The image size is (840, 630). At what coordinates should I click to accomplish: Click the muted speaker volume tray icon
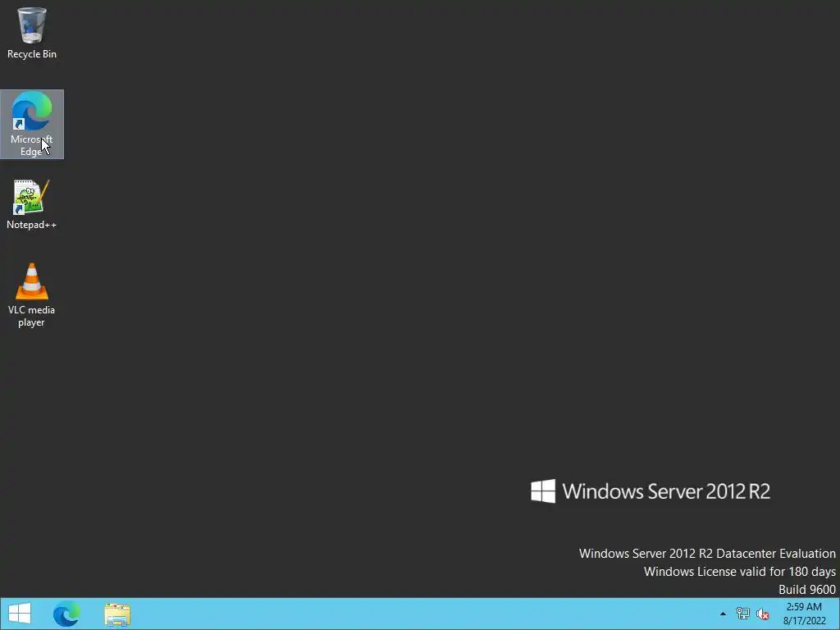pyautogui.click(x=763, y=614)
